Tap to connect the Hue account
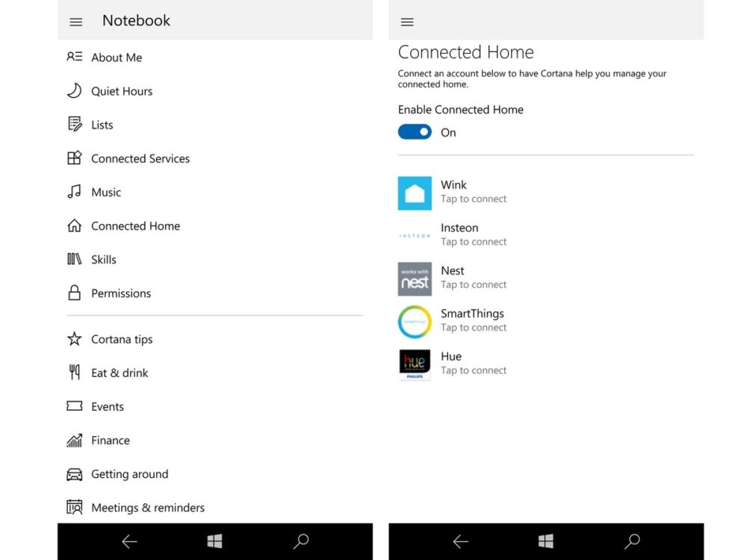 [x=474, y=364]
